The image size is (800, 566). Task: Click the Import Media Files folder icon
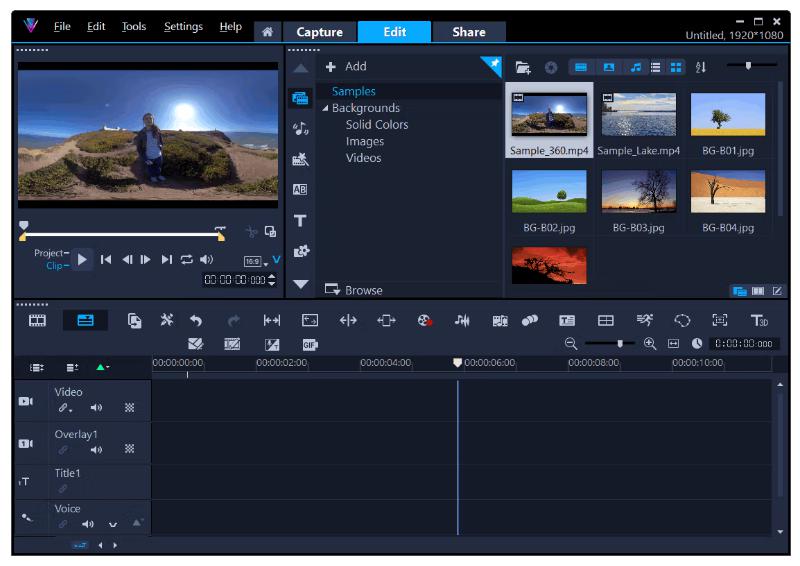coord(523,67)
